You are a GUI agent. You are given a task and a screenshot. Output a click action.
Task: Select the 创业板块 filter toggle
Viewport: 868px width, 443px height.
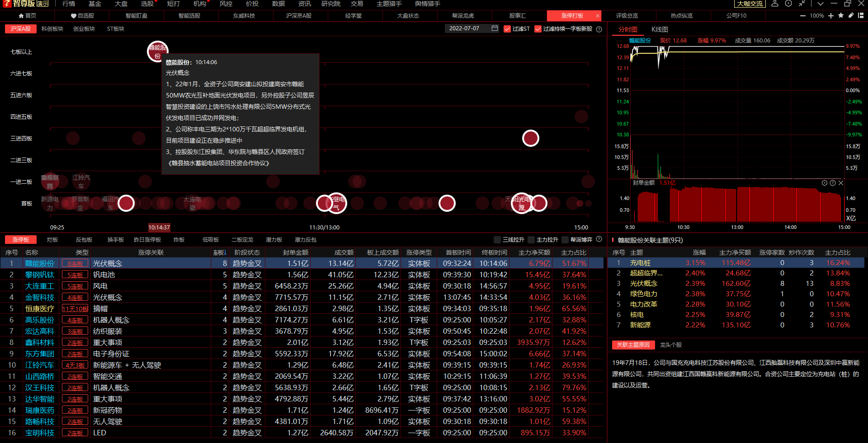[x=84, y=29]
